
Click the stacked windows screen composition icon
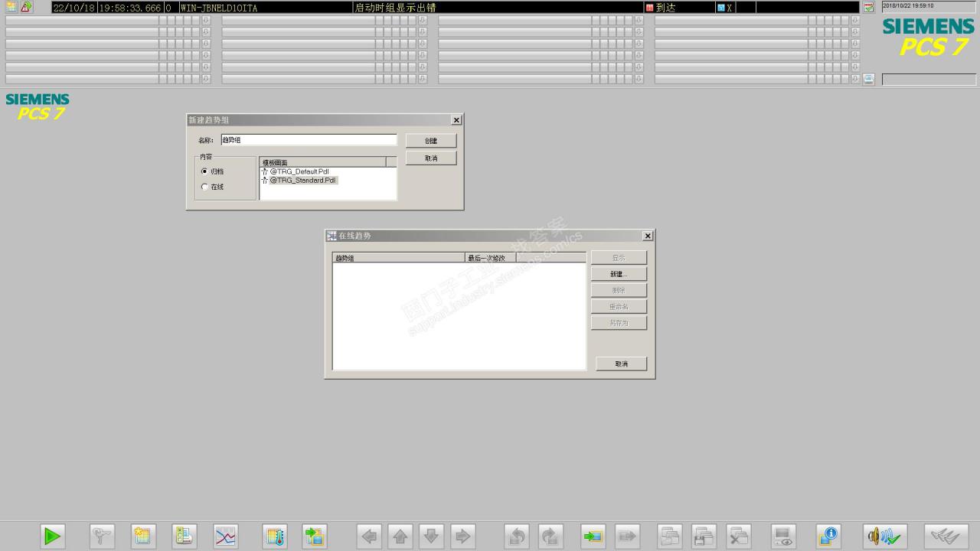(670, 536)
